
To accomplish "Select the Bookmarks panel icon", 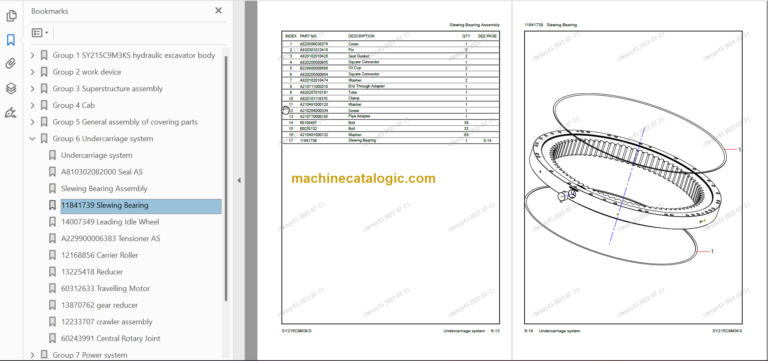I will point(11,40).
